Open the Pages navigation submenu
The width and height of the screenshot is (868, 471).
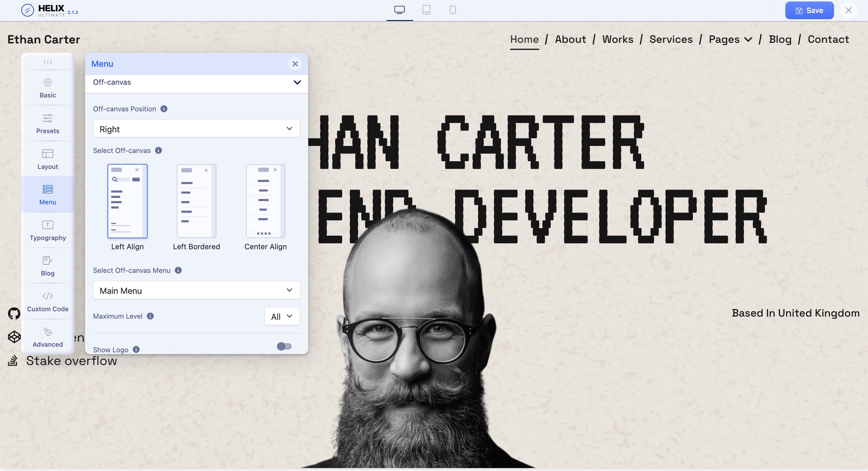[730, 39]
